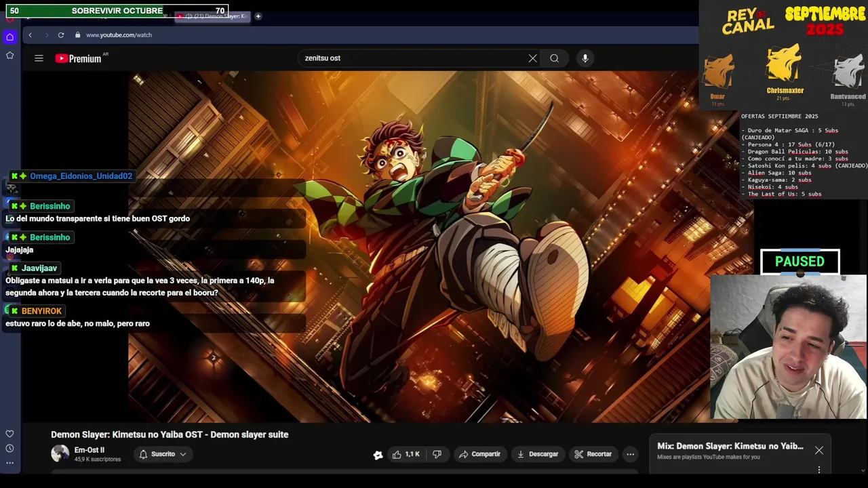Open Em-Ost II channel avatar

[x=60, y=453]
